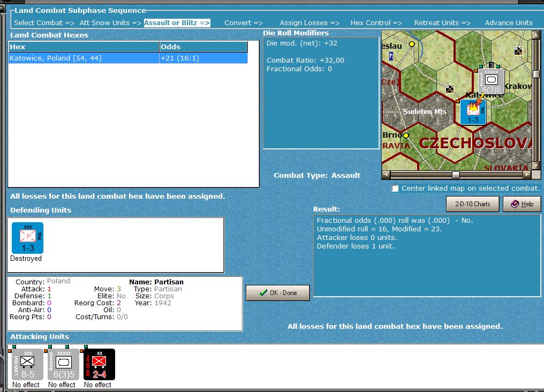544x392 pixels.
Task: Click the yellow city dot at Brno
Action: 406,135
